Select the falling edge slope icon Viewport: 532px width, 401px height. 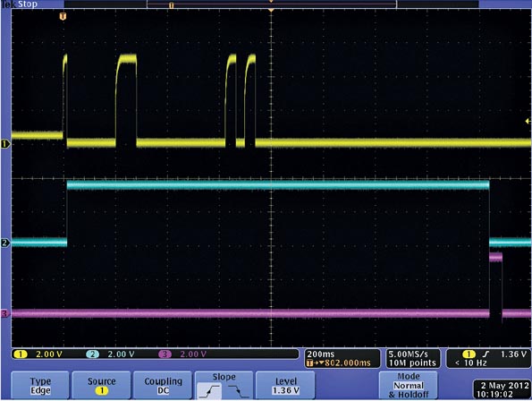238,391
